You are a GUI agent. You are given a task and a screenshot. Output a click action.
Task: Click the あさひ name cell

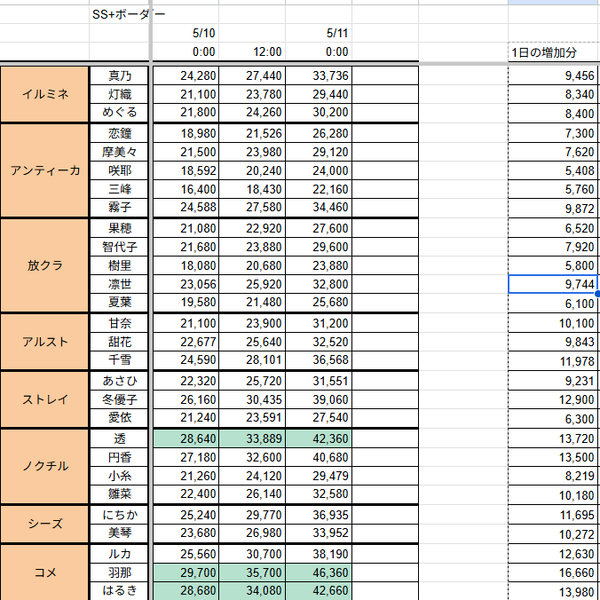pos(119,381)
